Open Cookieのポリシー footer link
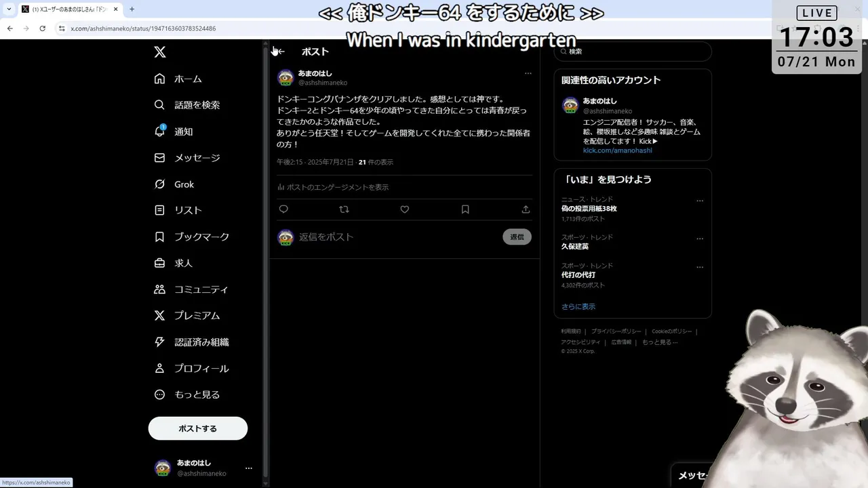Screen dimensions: 868x488 [x=672, y=331]
